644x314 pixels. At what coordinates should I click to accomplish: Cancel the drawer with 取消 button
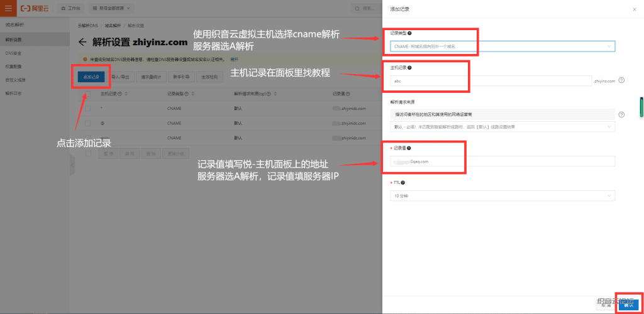pos(607,305)
